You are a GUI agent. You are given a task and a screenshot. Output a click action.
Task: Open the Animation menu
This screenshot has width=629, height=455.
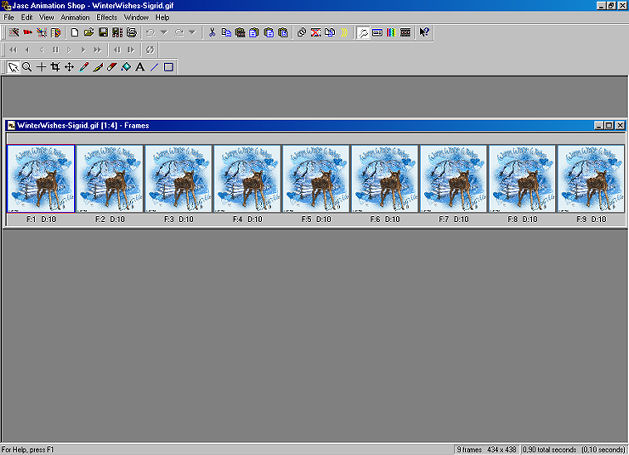pyautogui.click(x=75, y=17)
